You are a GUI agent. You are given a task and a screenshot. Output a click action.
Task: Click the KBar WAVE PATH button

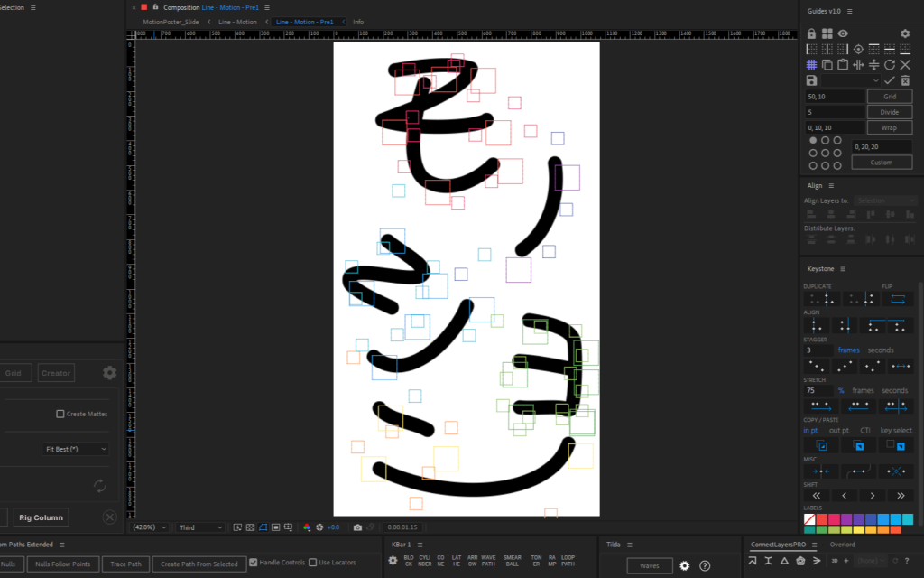pos(488,561)
